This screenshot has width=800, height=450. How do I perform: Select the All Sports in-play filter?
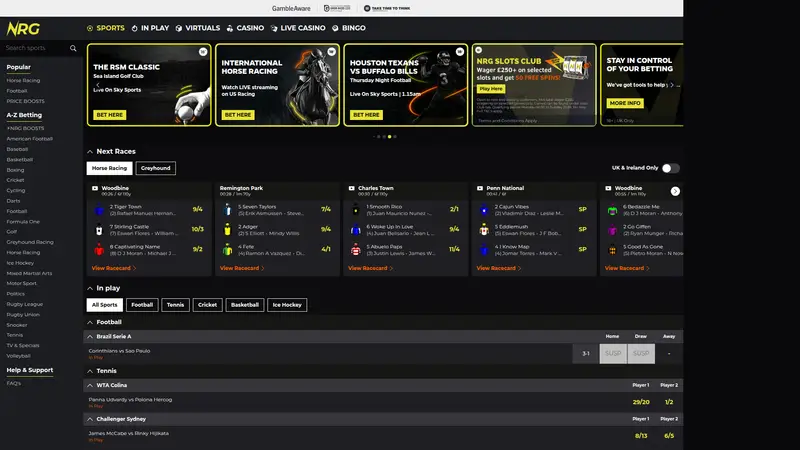click(x=105, y=305)
